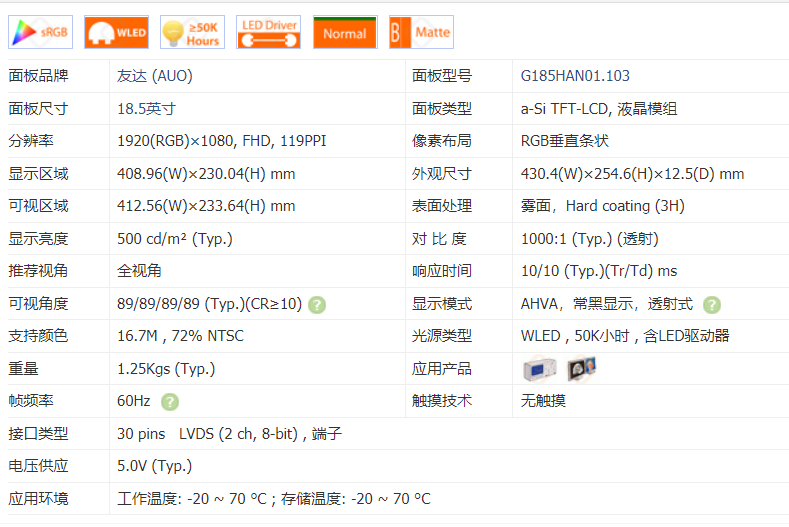Click the panel brand 友达 (AUO)
This screenshot has height=527, width=789.
tap(155, 76)
